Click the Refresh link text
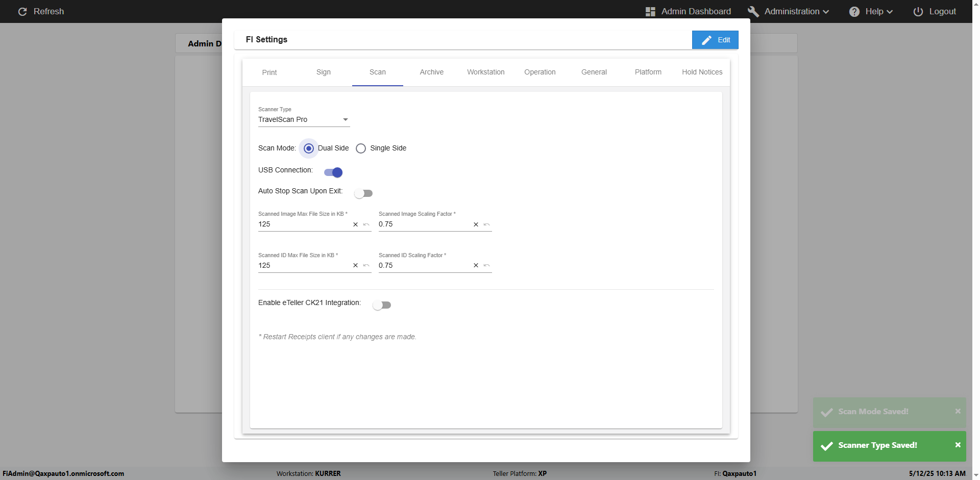Screen dimensions: 980x480 [49, 12]
